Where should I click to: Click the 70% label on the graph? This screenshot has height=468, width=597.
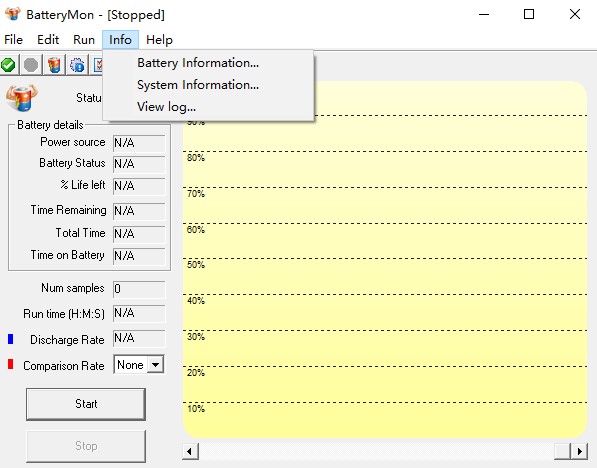(196, 194)
